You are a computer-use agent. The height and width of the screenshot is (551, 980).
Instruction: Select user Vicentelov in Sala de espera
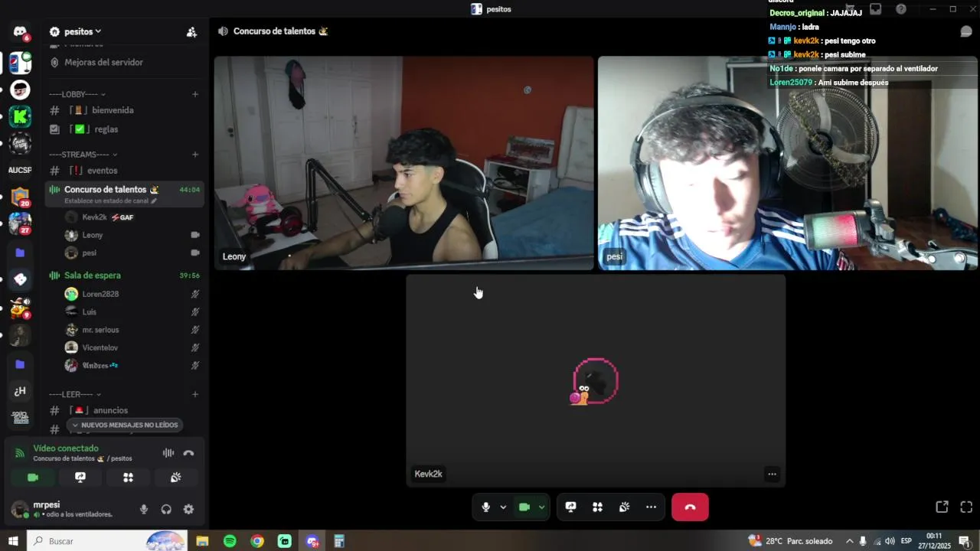coord(132,347)
